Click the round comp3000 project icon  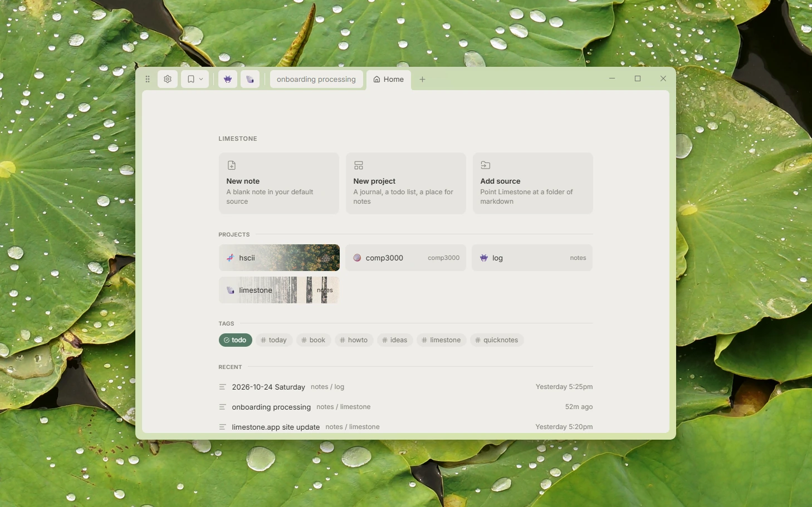pos(357,258)
